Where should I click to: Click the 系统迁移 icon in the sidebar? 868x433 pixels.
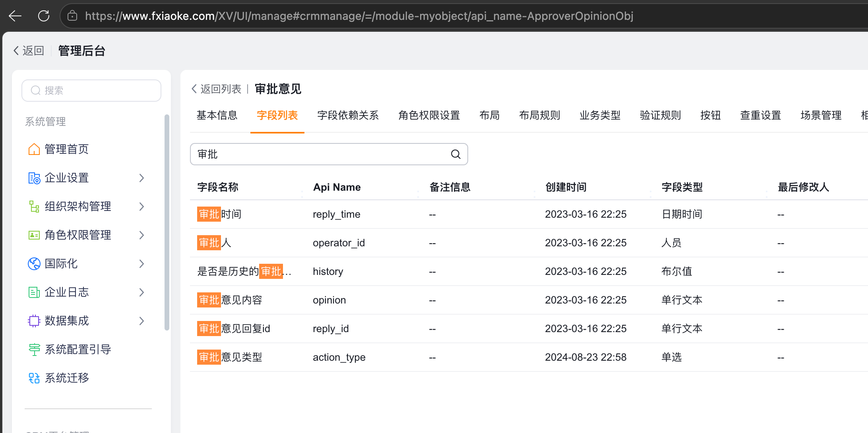point(34,378)
